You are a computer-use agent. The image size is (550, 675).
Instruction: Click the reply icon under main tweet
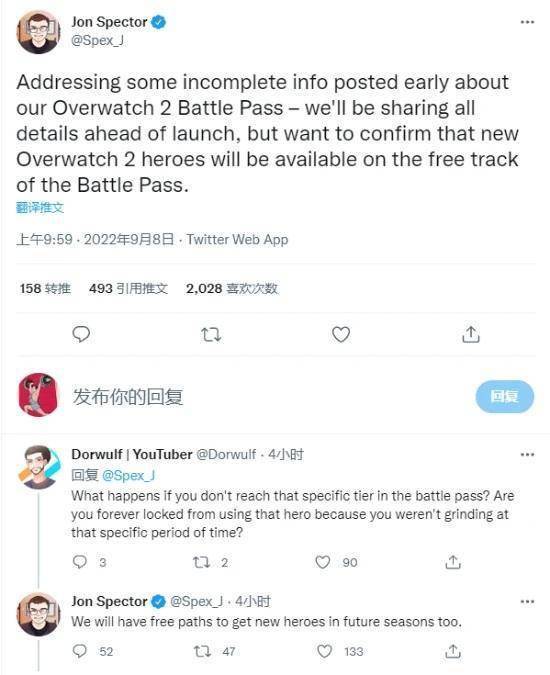coord(81,334)
